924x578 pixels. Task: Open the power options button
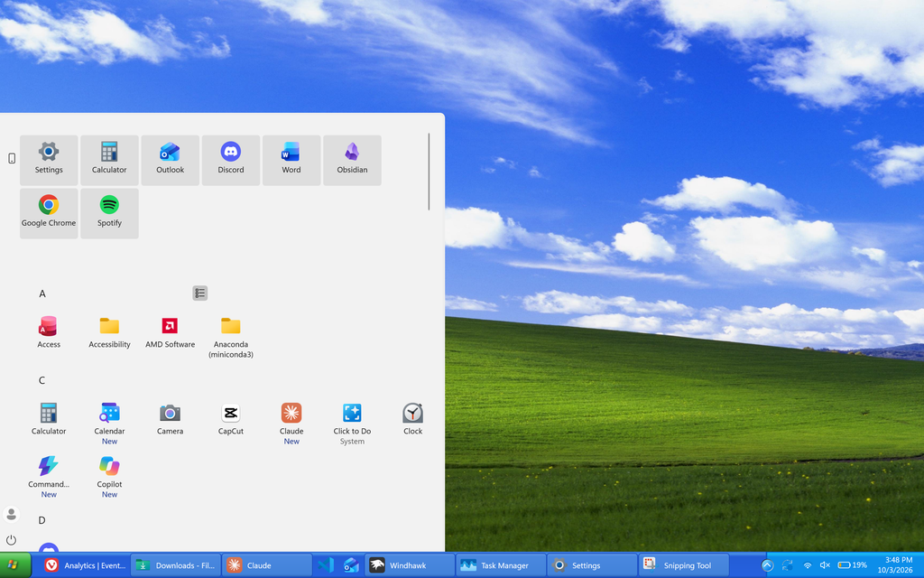(x=11, y=540)
